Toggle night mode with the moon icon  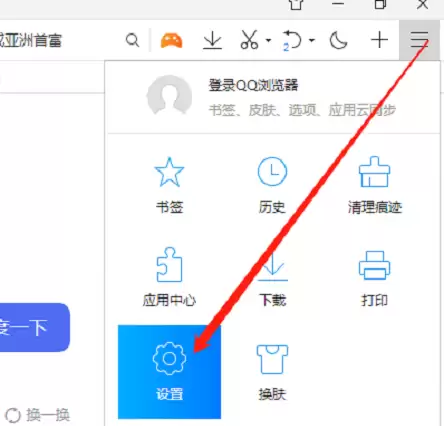tap(338, 41)
